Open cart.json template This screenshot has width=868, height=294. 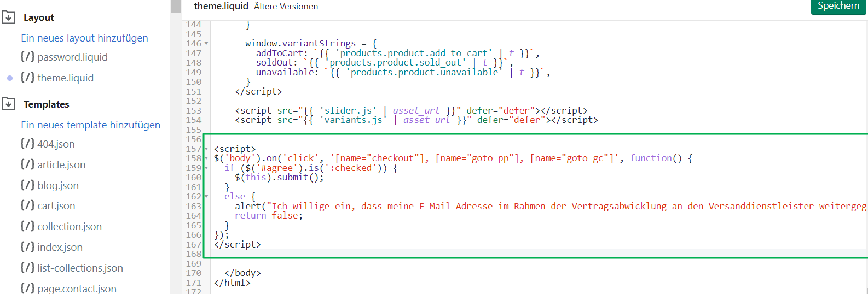[x=56, y=205]
